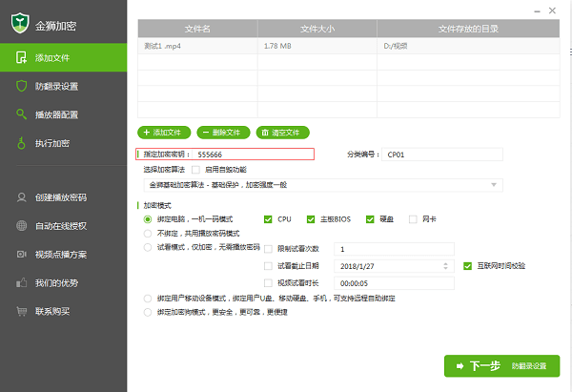Enable 视频试看时长 checkbox
The height and width of the screenshot is (392, 572).
pos(268,283)
